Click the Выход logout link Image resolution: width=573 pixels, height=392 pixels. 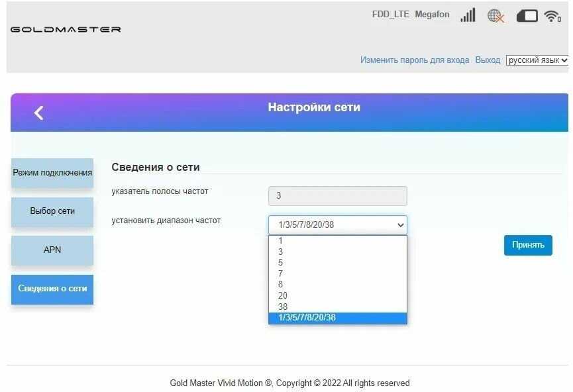tap(488, 60)
